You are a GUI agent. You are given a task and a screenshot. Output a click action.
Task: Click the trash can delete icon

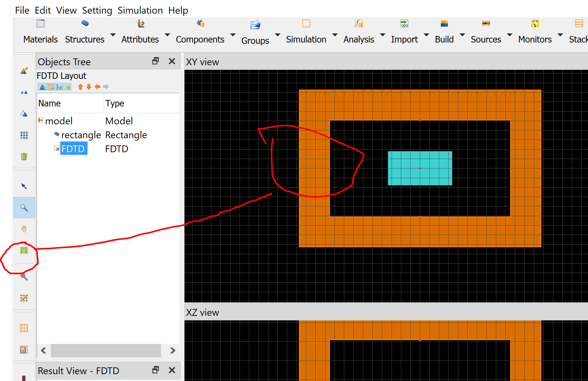pyautogui.click(x=24, y=156)
